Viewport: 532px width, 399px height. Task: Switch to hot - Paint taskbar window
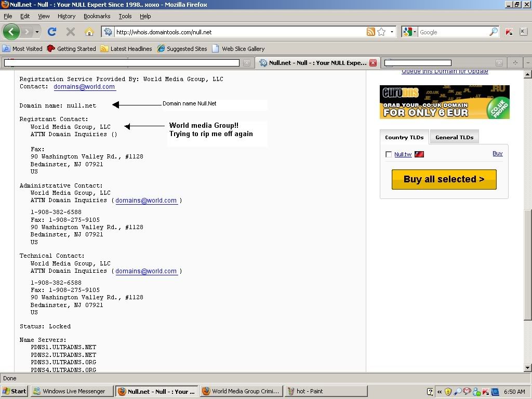pyautogui.click(x=326, y=391)
